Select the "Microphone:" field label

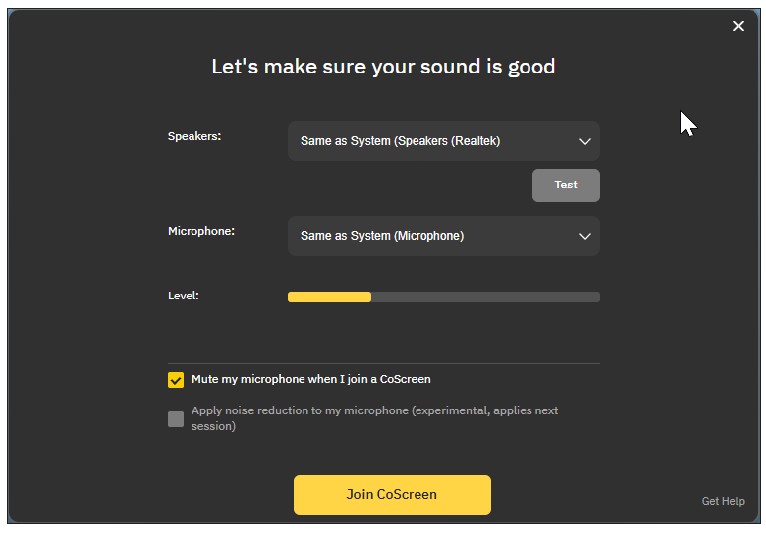pyautogui.click(x=201, y=231)
